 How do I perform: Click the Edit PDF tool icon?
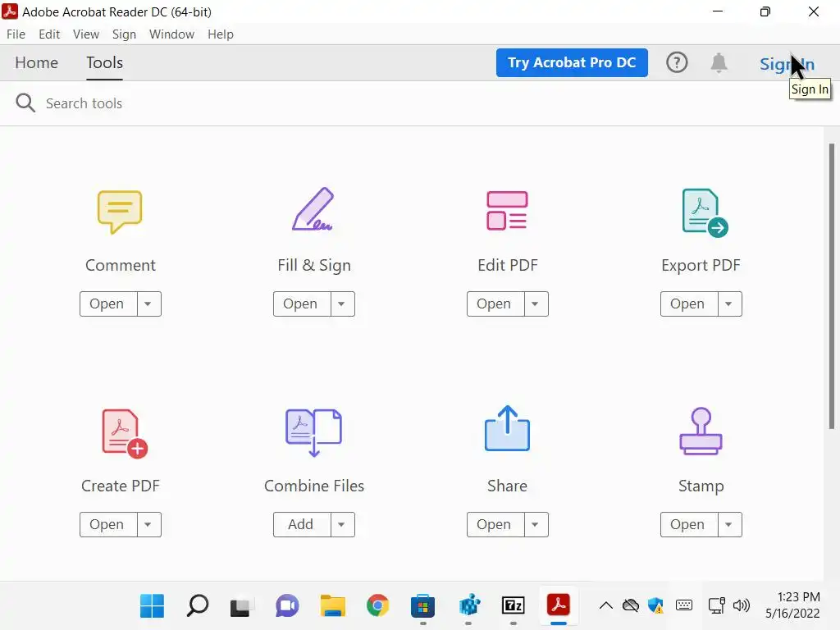point(507,211)
